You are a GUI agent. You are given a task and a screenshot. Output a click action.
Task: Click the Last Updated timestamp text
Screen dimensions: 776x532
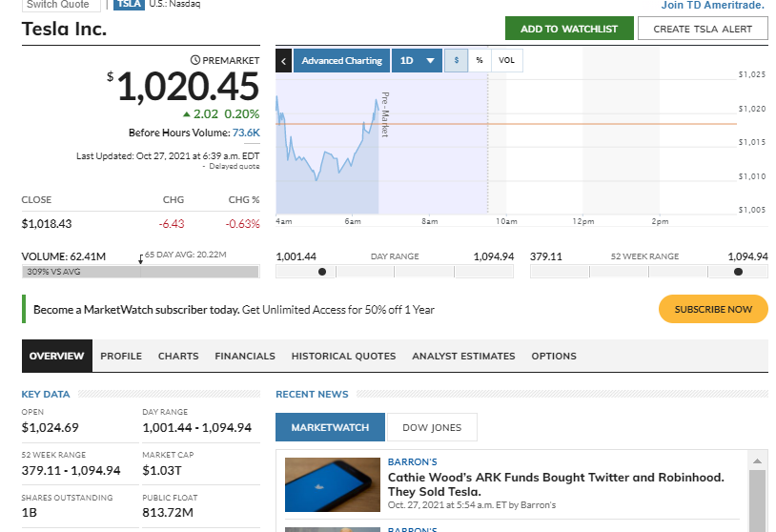[168, 156]
